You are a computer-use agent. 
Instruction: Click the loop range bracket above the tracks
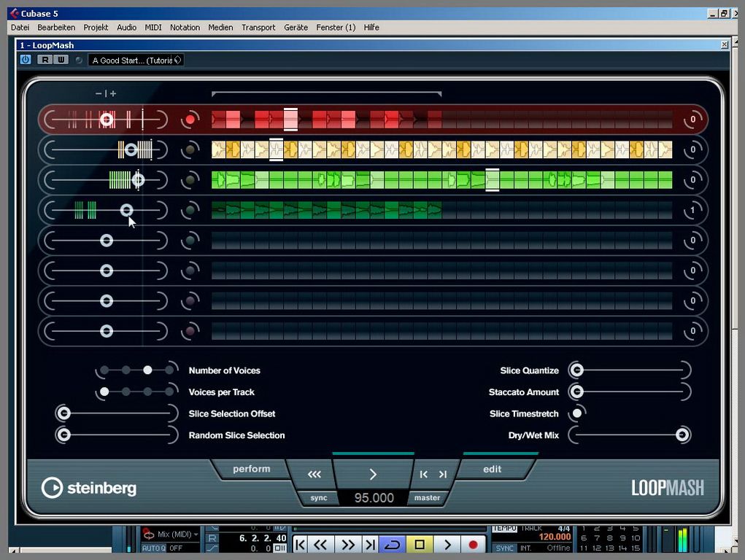click(x=326, y=93)
